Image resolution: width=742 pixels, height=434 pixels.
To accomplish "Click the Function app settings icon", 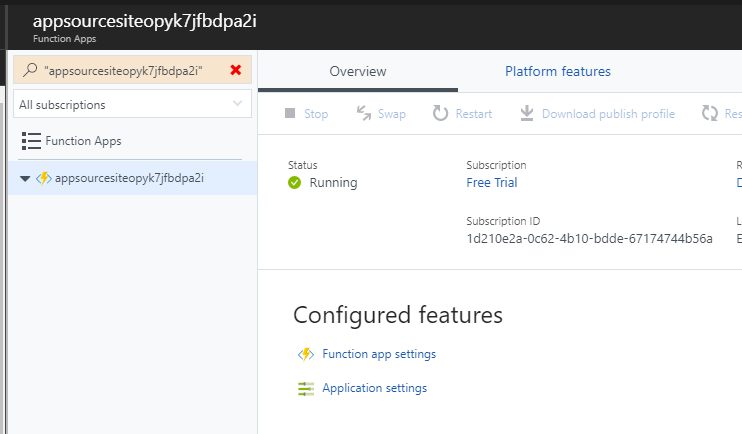I will point(306,354).
